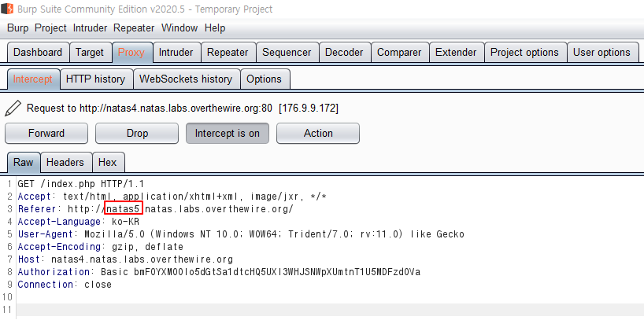This screenshot has height=320, width=644.
Task: Click the pencil edit icon beside the request target
Action: click(13, 109)
